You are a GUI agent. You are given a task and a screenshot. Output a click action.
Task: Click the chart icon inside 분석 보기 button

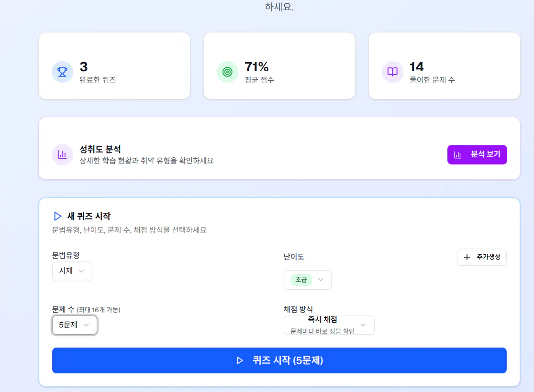coord(458,154)
